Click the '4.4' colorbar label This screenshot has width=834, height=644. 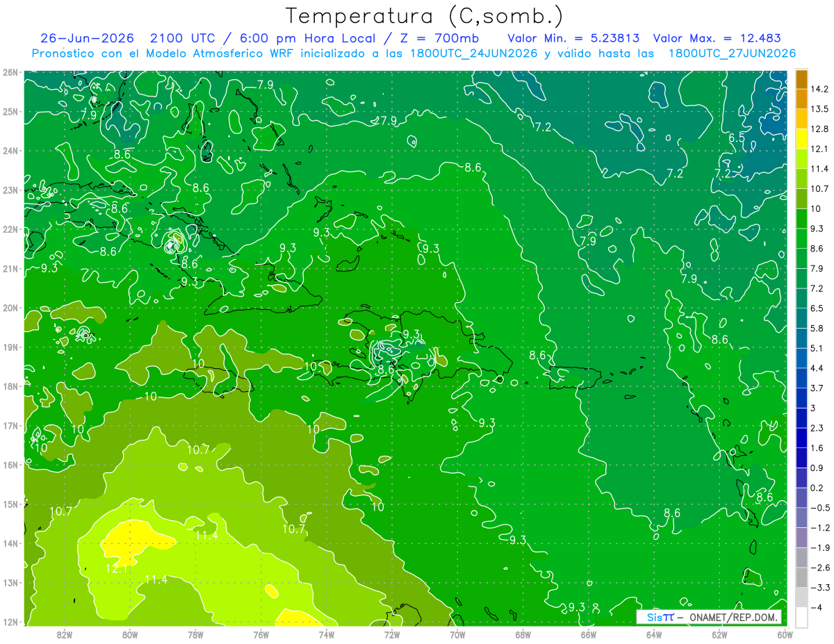pyautogui.click(x=817, y=368)
